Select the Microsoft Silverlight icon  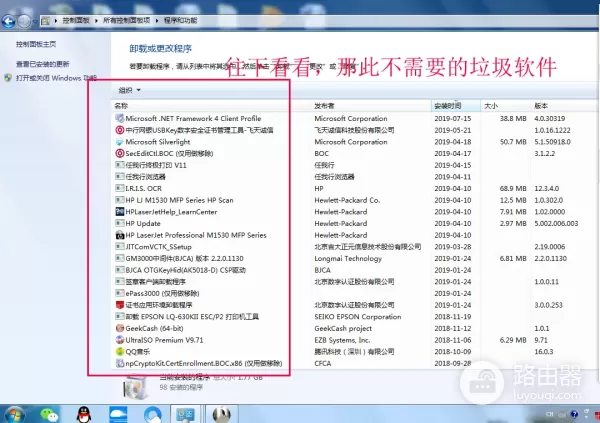[120, 142]
